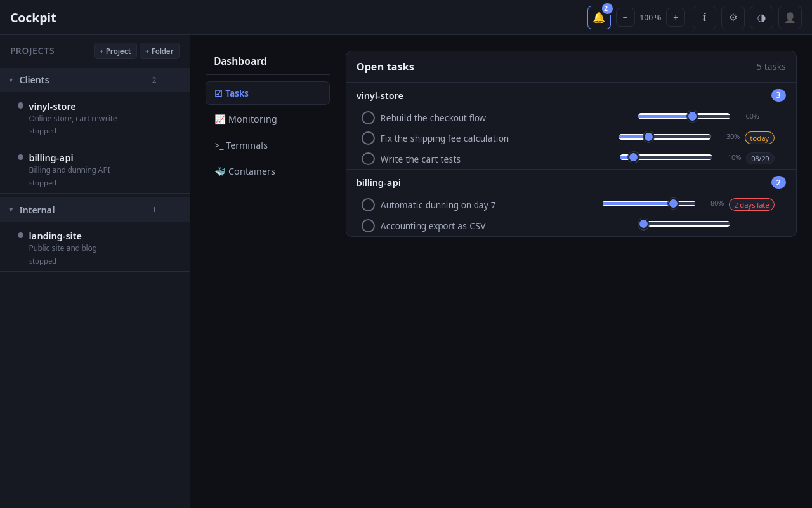812x508 pixels.
Task: Mark "Accounting export as CSV" complete
Action: (x=368, y=225)
